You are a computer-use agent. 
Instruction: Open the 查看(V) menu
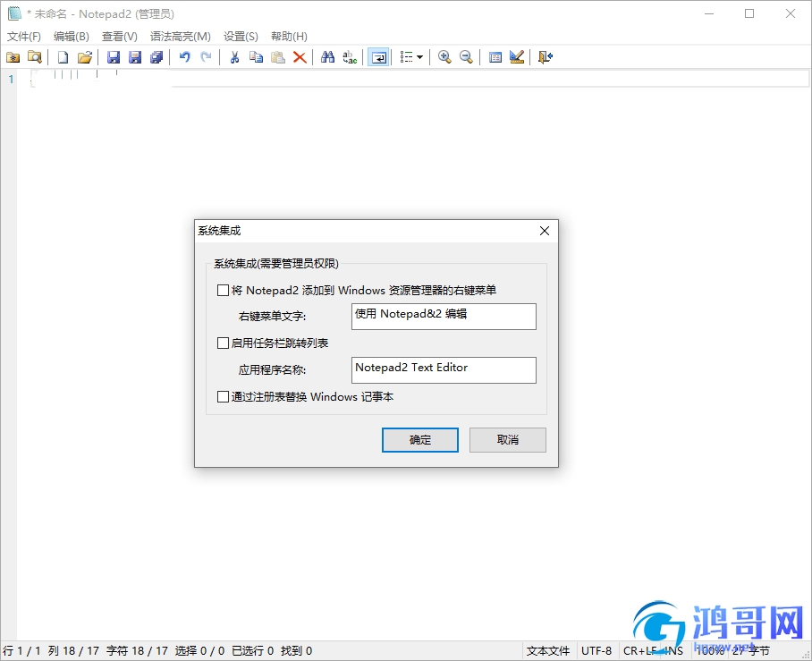tap(120, 37)
